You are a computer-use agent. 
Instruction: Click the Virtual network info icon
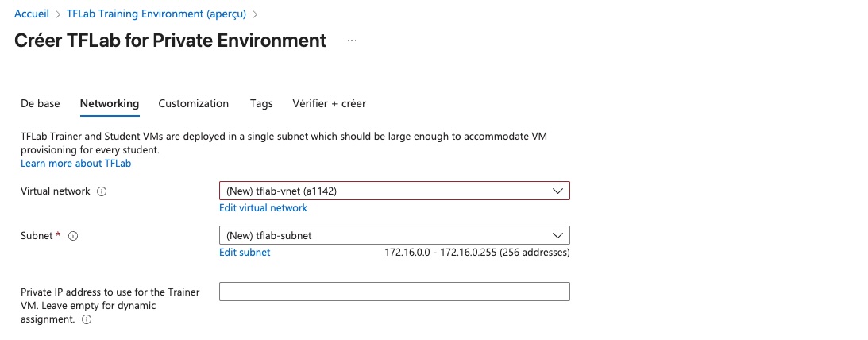[102, 191]
